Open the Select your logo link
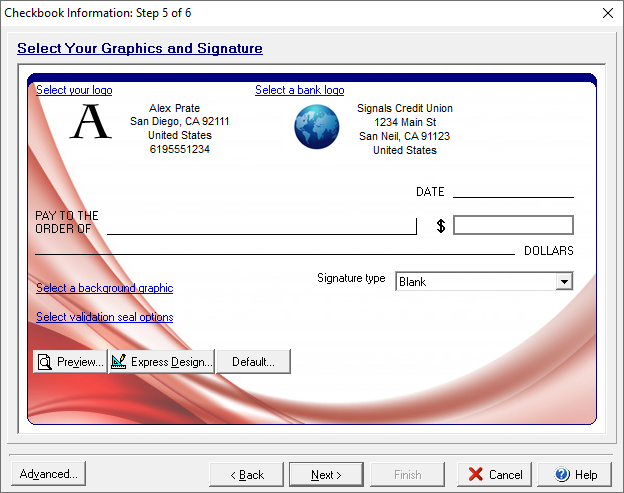This screenshot has width=624, height=493. (74, 90)
